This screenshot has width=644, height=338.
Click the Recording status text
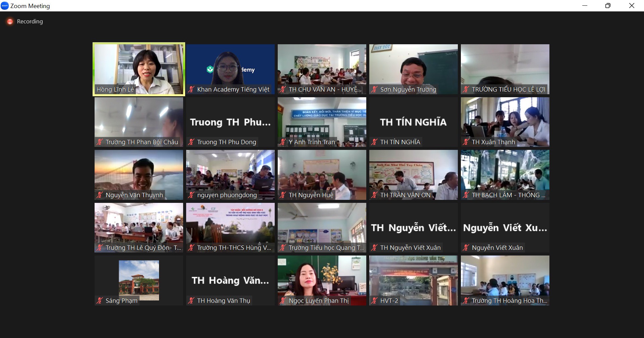click(x=30, y=21)
